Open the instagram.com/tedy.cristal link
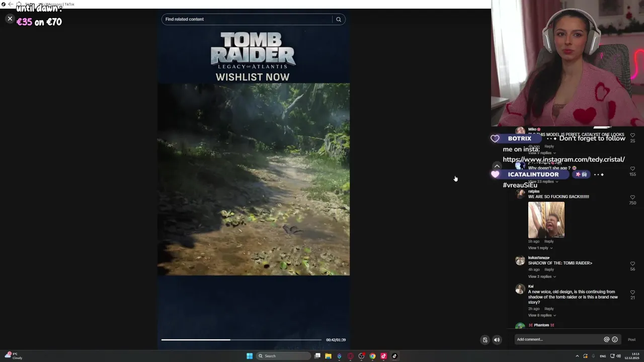The image size is (644, 362). [563, 159]
